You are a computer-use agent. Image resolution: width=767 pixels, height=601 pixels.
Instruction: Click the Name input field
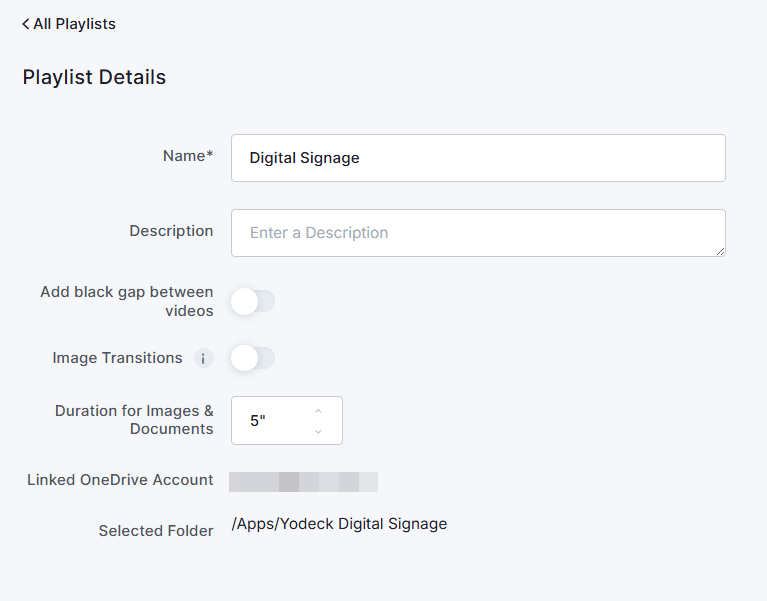(478, 158)
